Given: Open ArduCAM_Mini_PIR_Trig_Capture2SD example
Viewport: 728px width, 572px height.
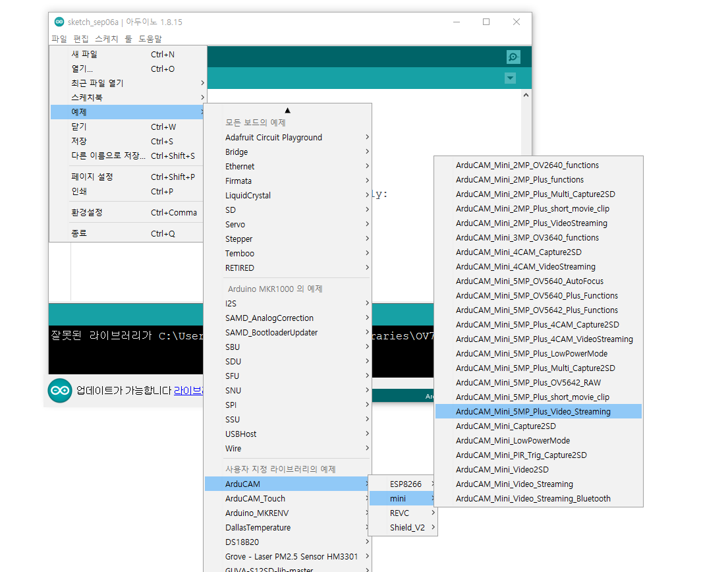Looking at the screenshot, I should [x=538, y=455].
